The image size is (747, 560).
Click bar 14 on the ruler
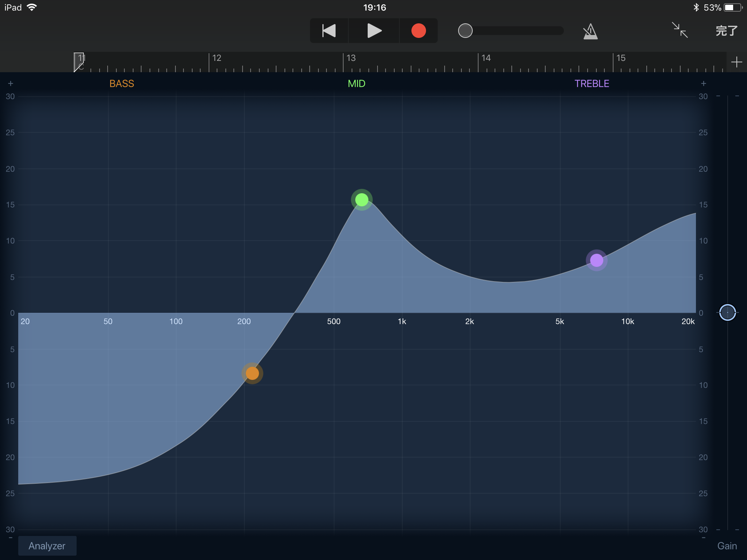(x=486, y=58)
